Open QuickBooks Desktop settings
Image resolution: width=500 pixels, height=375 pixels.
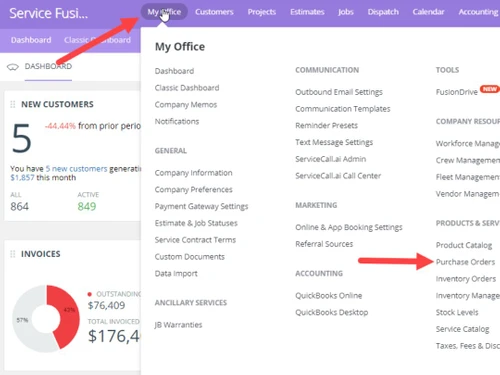pos(332,312)
